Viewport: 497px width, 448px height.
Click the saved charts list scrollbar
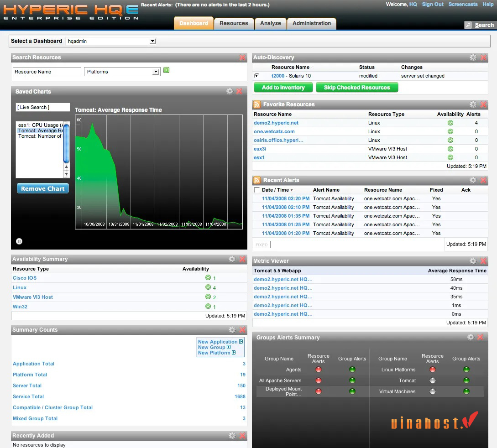pos(67,144)
